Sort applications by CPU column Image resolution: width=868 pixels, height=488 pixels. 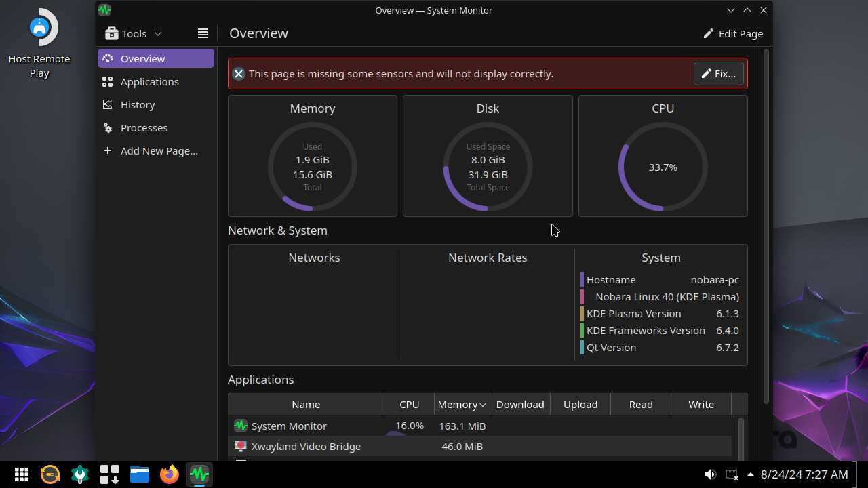pos(409,404)
